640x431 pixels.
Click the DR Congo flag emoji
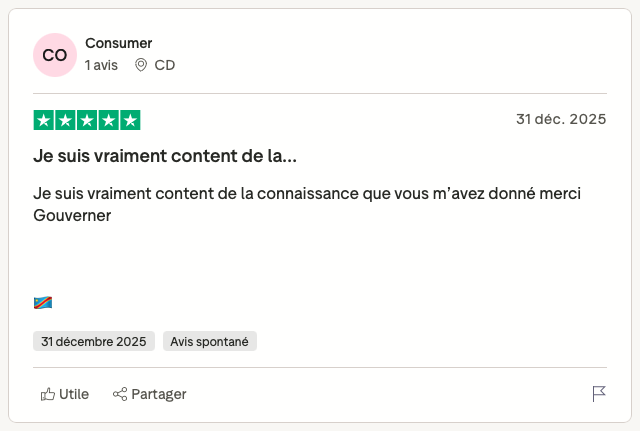pos(43,302)
